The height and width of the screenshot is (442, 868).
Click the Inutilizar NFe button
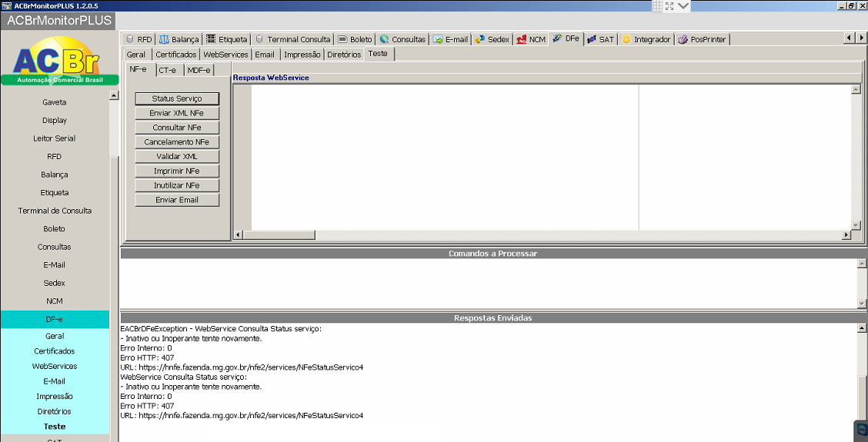click(x=177, y=185)
